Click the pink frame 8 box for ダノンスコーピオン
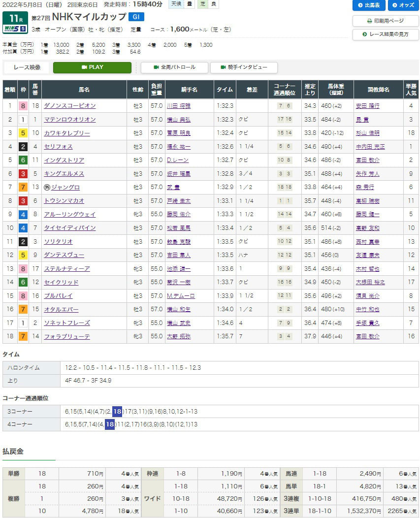This screenshot has height=518, width=420. pyautogui.click(x=23, y=106)
